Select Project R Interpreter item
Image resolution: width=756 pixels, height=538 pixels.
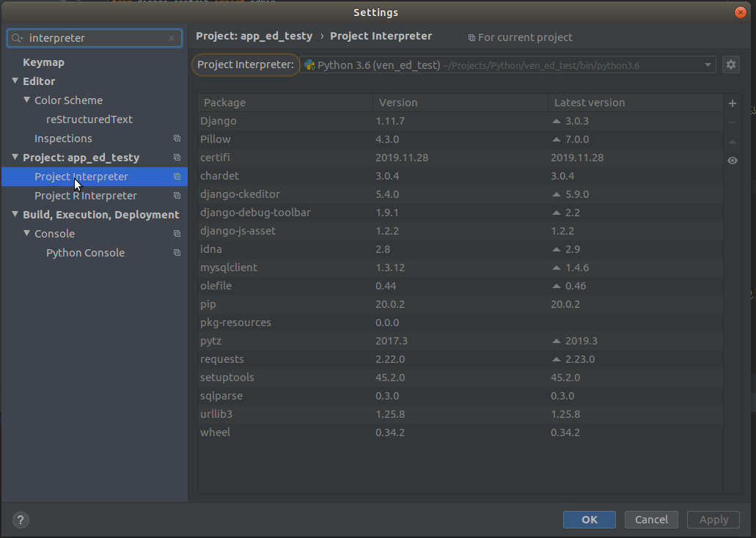point(85,195)
